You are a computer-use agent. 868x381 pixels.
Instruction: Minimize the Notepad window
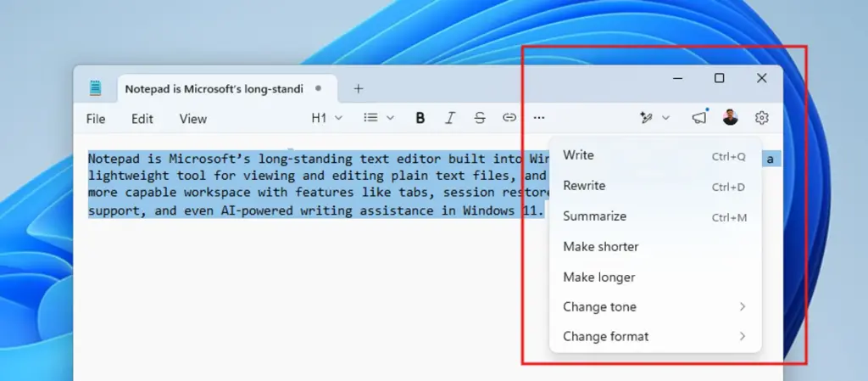(677, 78)
